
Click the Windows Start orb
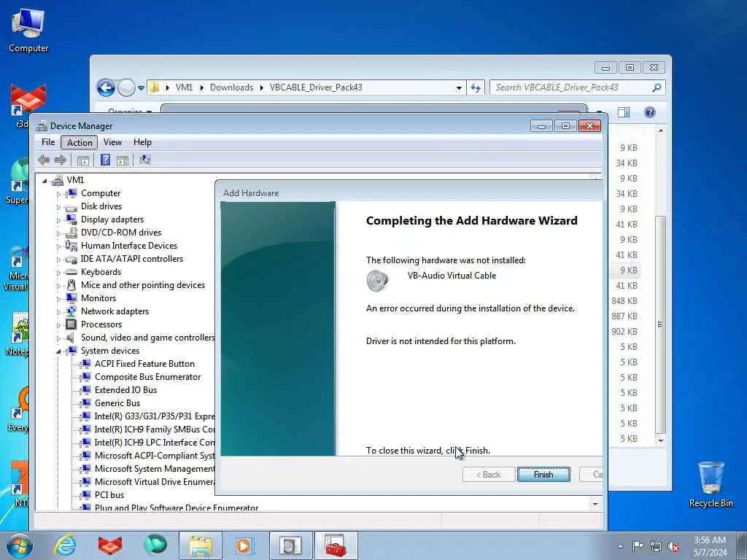[x=20, y=545]
